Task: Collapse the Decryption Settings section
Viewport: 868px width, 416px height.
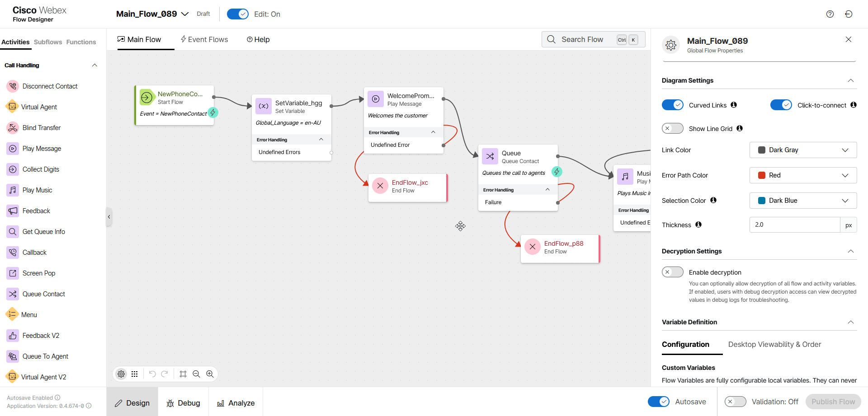Action: click(851, 251)
